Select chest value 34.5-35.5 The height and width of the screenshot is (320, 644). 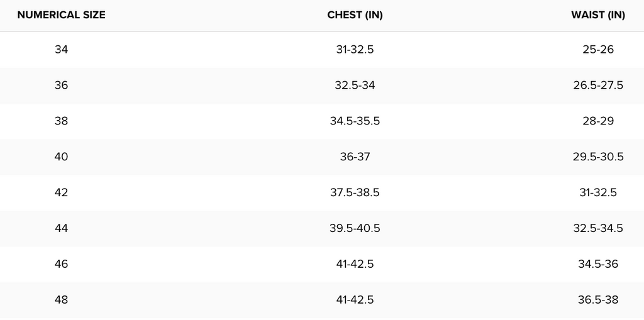(x=355, y=121)
